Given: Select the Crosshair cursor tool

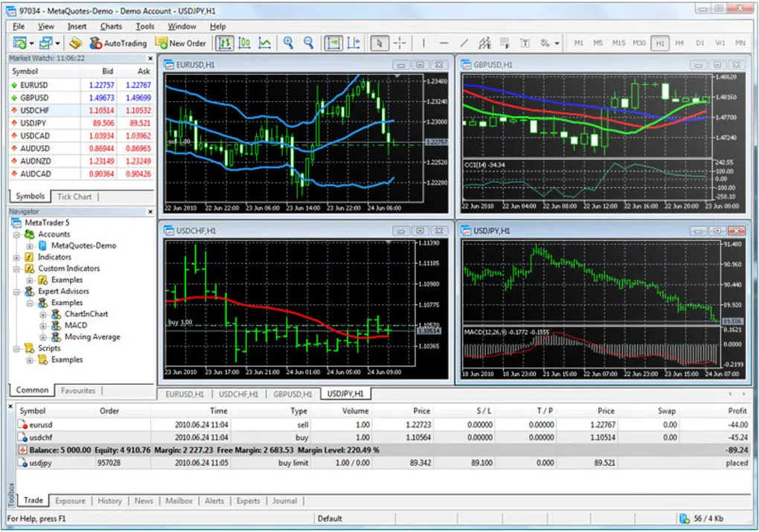Looking at the screenshot, I should click(400, 42).
